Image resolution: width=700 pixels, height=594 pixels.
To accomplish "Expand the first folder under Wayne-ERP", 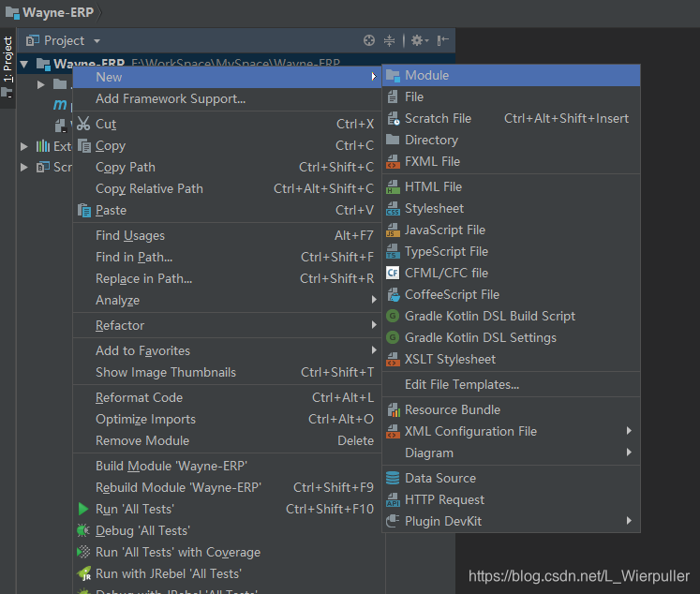I will [x=41, y=84].
